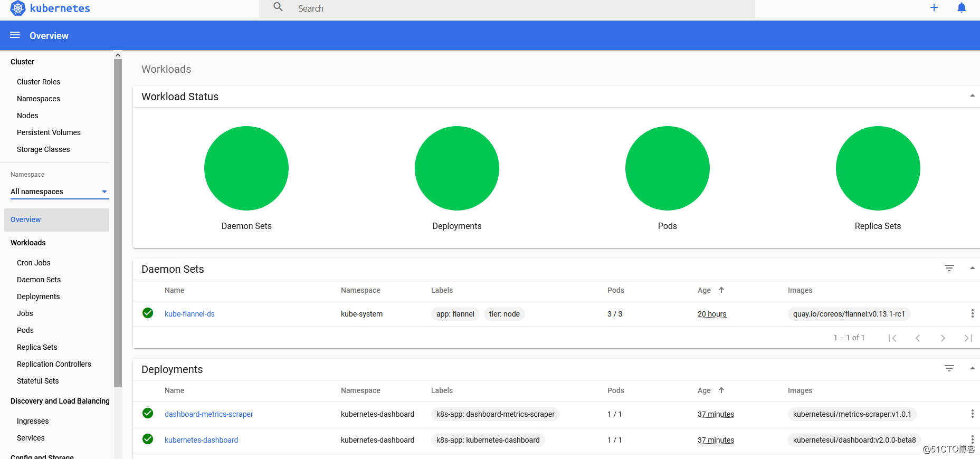Image resolution: width=980 pixels, height=459 pixels.
Task: Go to previous page in Daemon Sets pagination
Action: click(918, 338)
